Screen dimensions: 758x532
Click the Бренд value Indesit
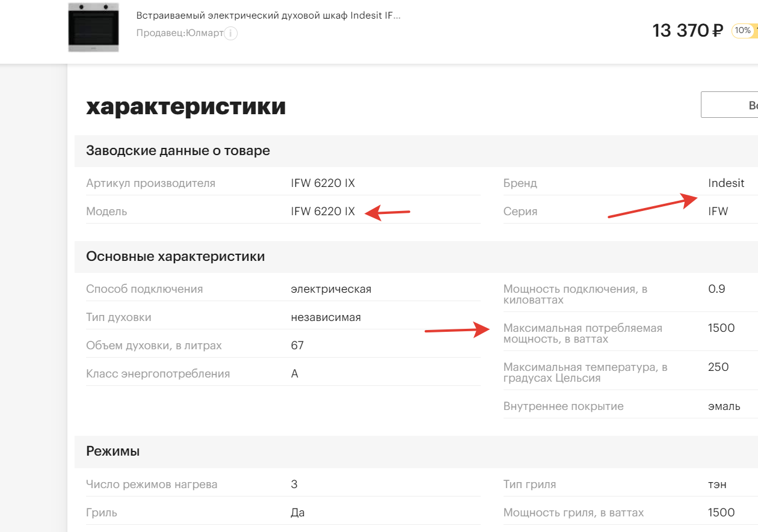pyautogui.click(x=726, y=183)
